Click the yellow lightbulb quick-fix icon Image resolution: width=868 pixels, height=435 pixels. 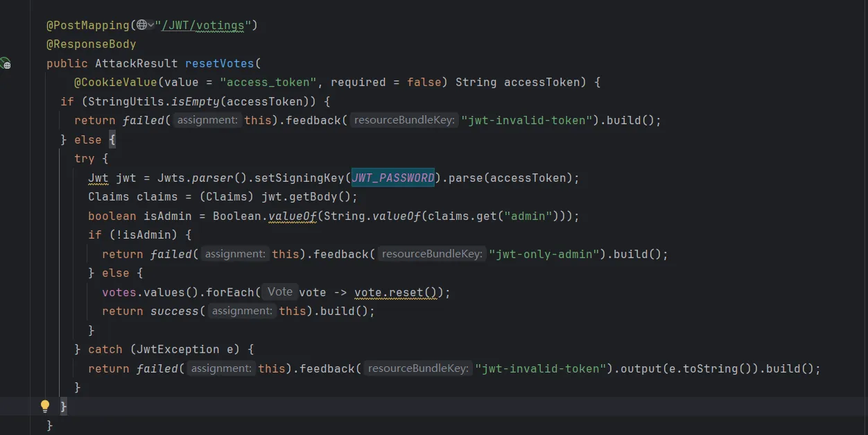[x=45, y=406]
